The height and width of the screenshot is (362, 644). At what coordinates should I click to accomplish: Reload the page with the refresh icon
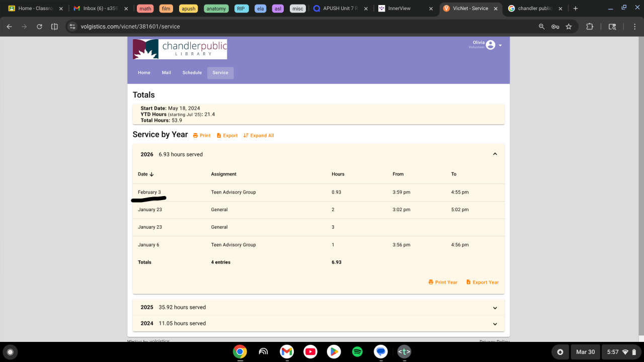click(x=39, y=27)
